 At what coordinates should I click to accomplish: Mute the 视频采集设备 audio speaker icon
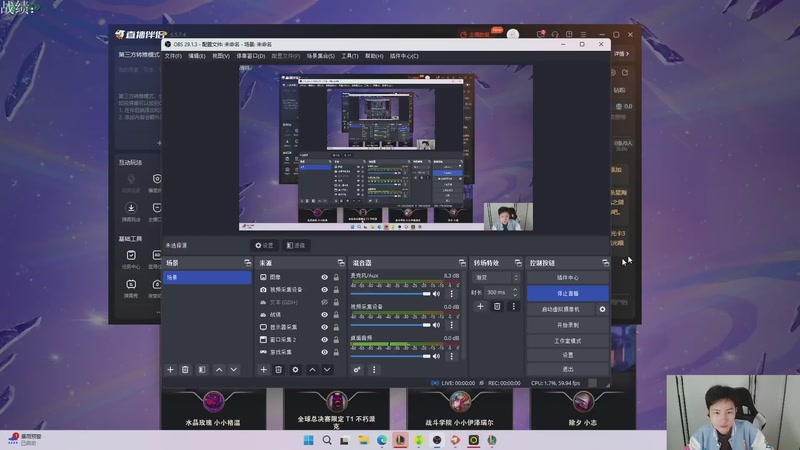[x=437, y=325]
